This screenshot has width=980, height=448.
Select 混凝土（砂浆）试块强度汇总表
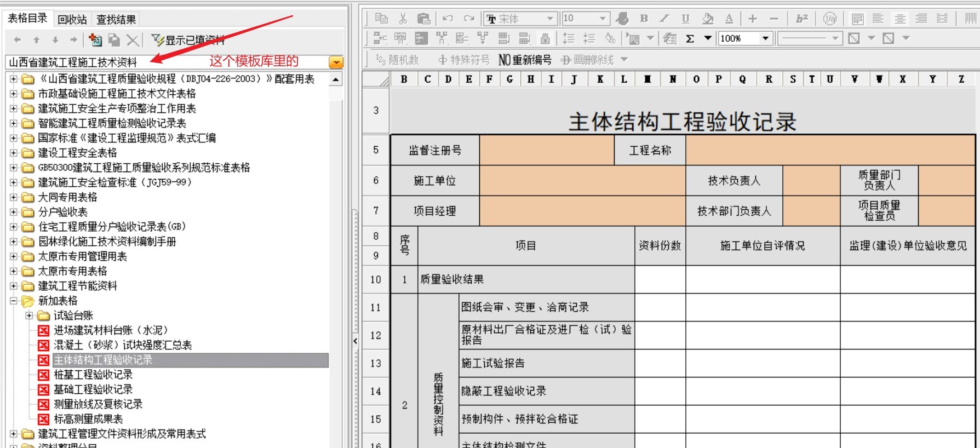(123, 346)
